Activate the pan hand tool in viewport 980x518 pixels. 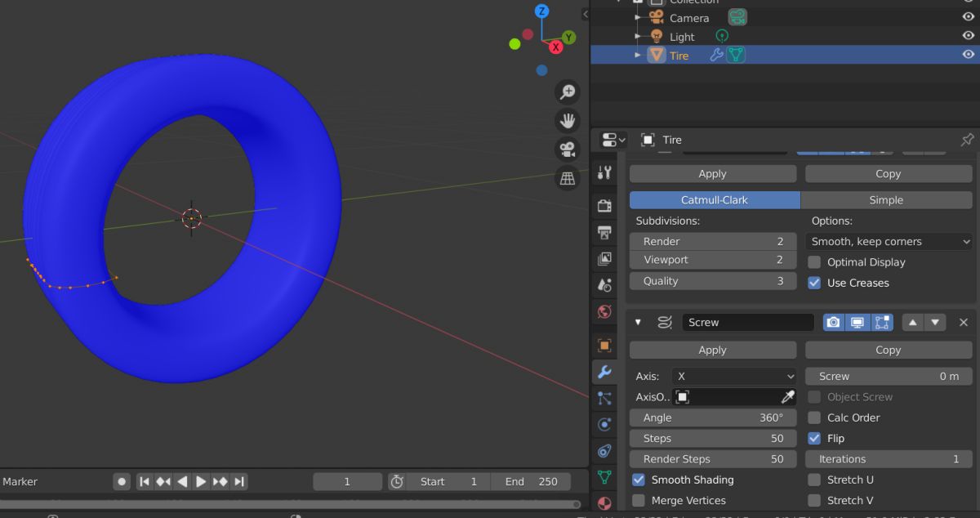point(568,121)
